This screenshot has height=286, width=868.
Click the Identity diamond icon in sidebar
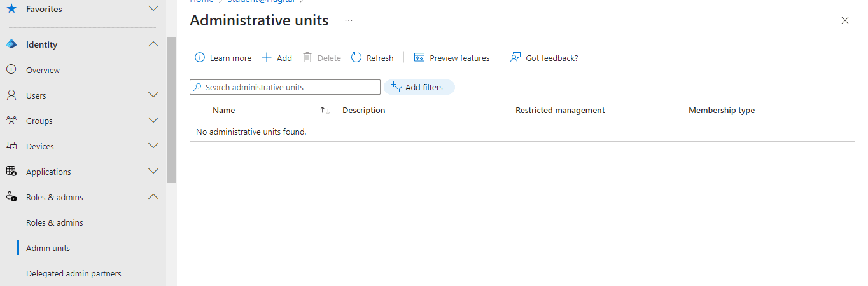tap(11, 44)
